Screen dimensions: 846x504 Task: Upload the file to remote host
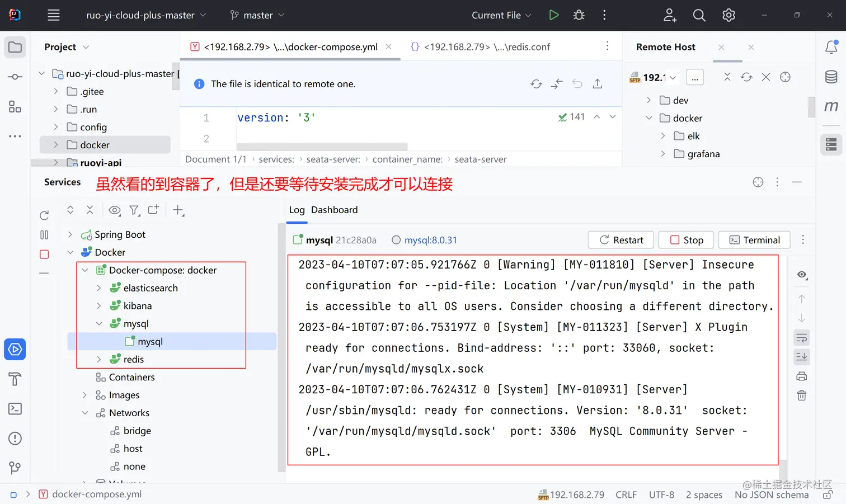598,84
